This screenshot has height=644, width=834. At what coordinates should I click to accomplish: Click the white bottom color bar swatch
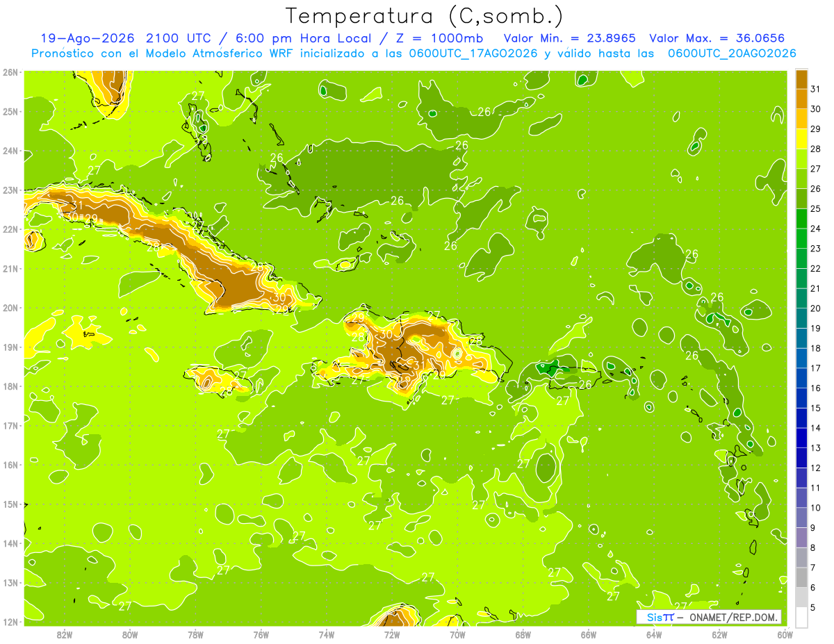[801, 617]
